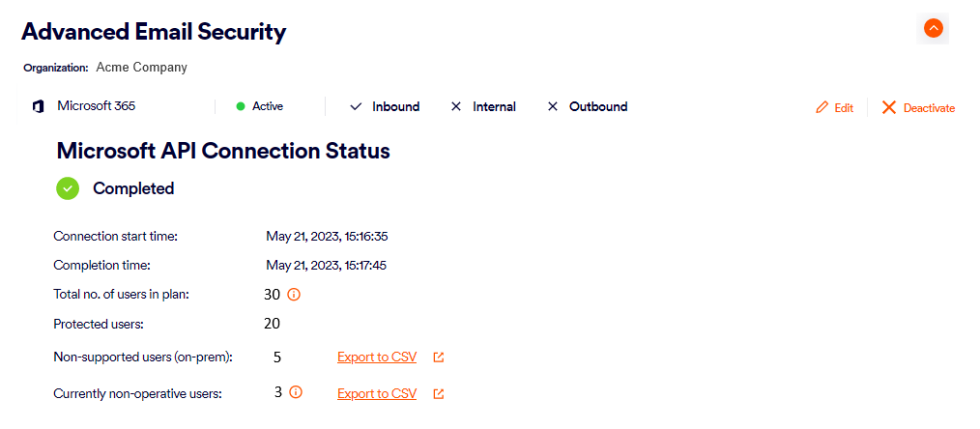The height and width of the screenshot is (429, 980).
Task: Click the X icon beside Internal
Action: [x=456, y=106]
